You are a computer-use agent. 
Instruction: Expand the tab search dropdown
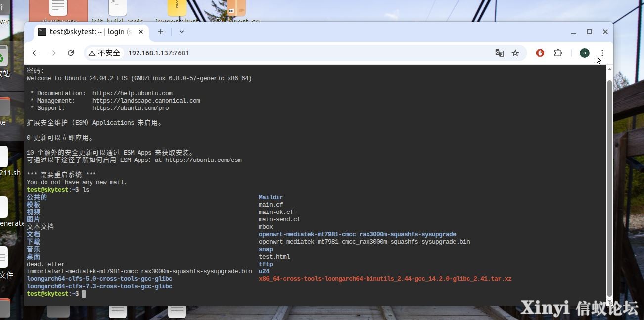click(x=182, y=32)
